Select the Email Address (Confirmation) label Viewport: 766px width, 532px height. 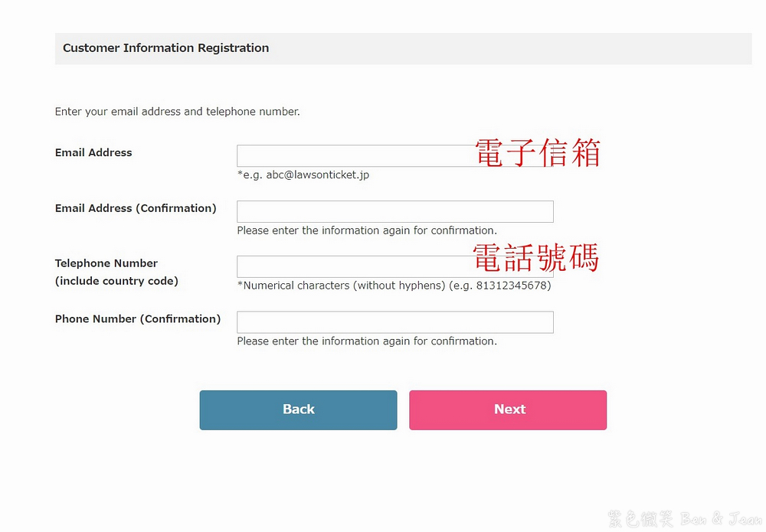tap(136, 208)
